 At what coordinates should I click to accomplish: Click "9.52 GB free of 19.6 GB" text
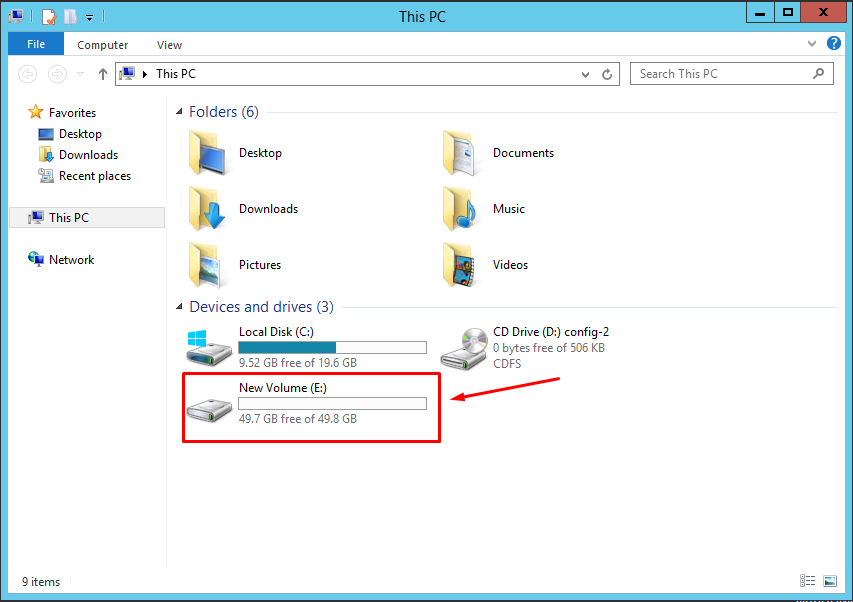tap(298, 363)
